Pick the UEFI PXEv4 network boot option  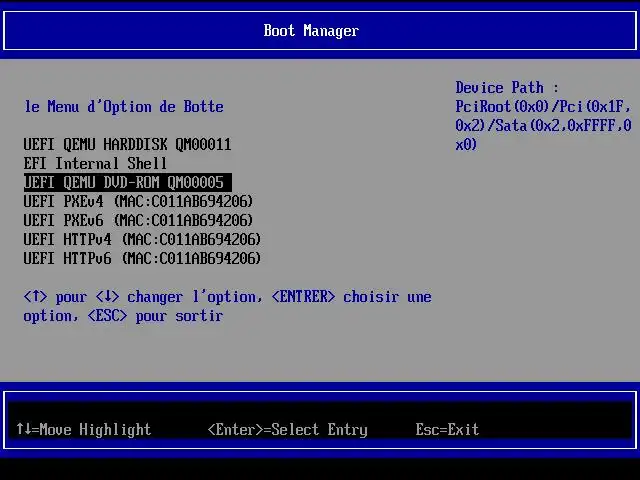point(138,202)
